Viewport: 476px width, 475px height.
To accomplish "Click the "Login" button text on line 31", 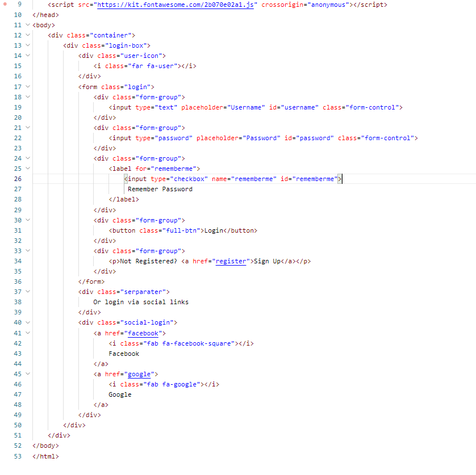I will pyautogui.click(x=214, y=230).
